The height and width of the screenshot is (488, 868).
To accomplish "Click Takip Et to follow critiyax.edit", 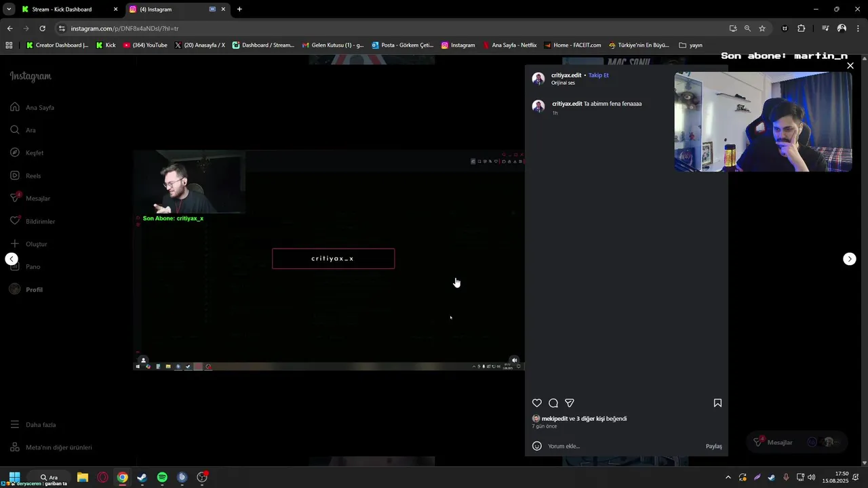I will click(599, 75).
